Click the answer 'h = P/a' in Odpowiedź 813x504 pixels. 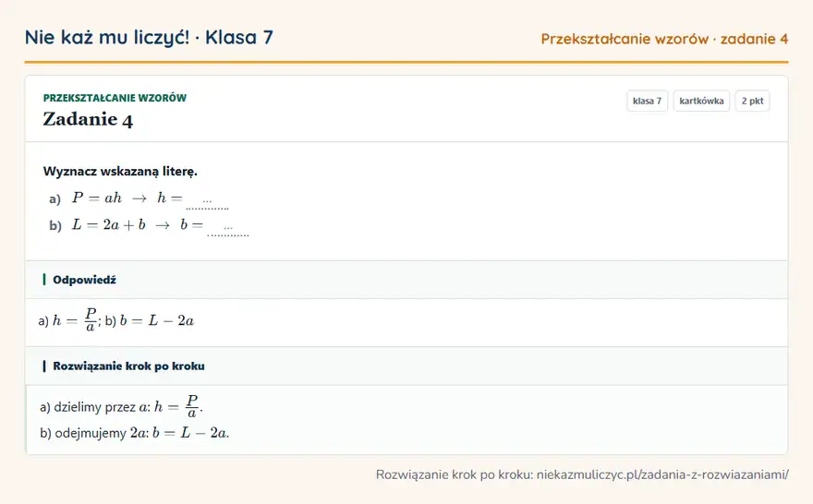pos(75,320)
